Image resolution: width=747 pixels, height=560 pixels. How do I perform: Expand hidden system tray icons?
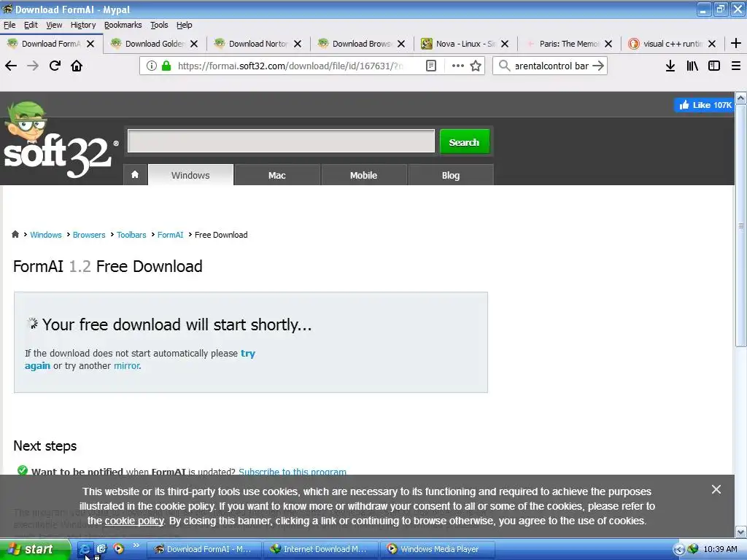click(679, 550)
